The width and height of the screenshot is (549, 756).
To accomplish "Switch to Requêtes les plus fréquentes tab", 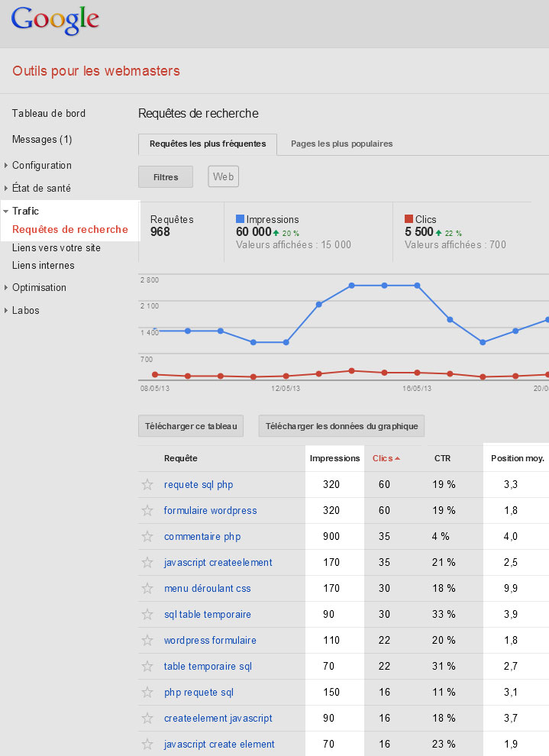I will 208,144.
